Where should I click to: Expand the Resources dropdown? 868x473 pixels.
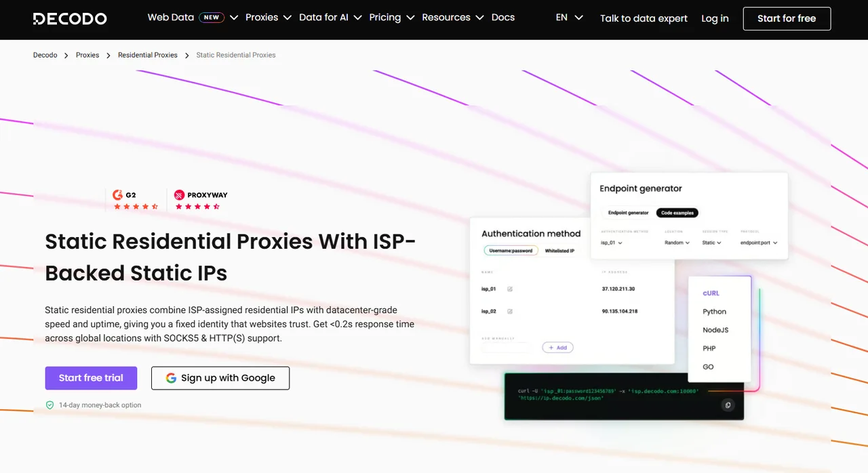point(453,18)
